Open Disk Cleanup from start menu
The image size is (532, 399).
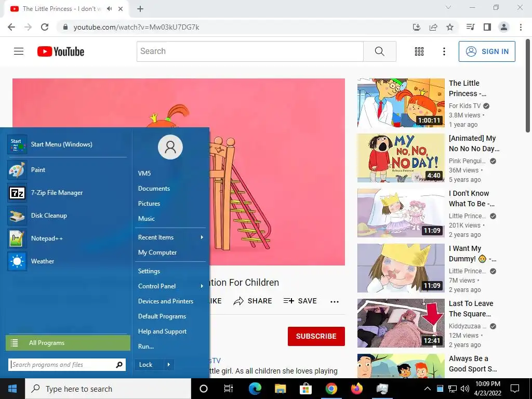67,216
